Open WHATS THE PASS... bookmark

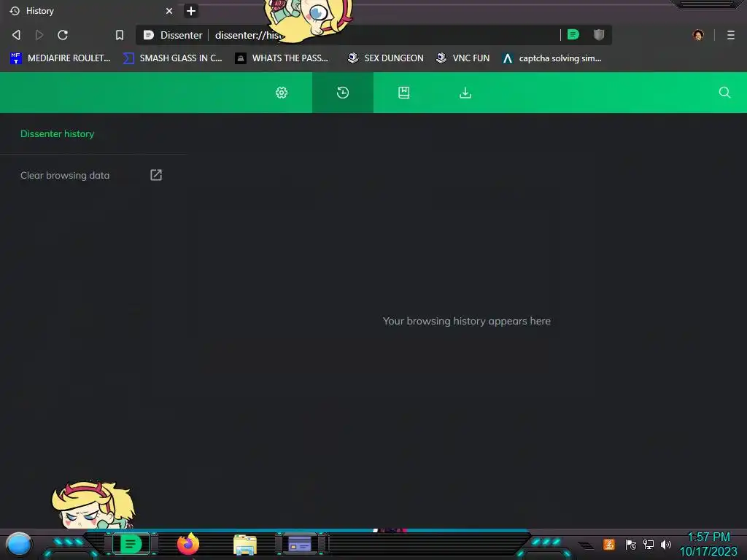(282, 58)
